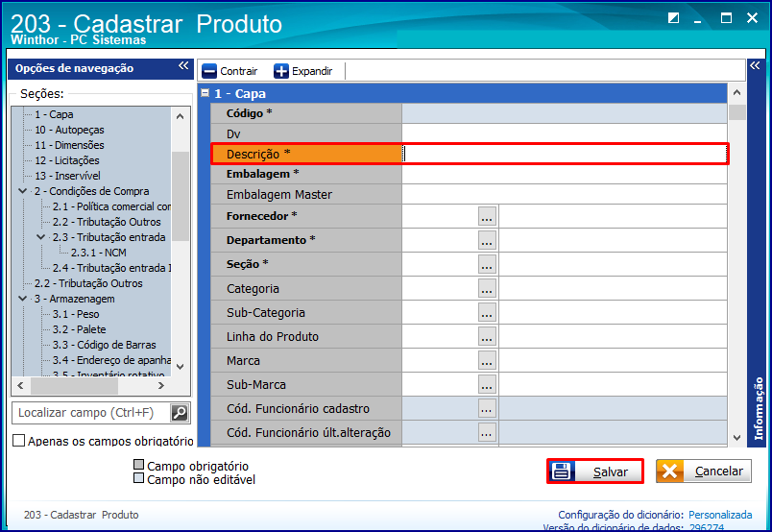Select 11 - Dimensões in sections tree
Image resolution: width=772 pixels, height=532 pixels.
tap(69, 145)
